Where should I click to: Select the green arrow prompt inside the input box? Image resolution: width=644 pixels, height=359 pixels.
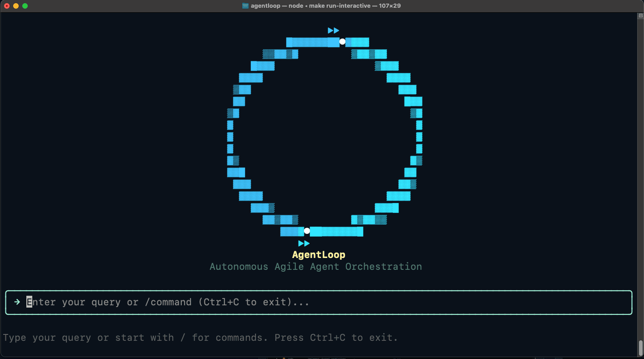(17, 302)
